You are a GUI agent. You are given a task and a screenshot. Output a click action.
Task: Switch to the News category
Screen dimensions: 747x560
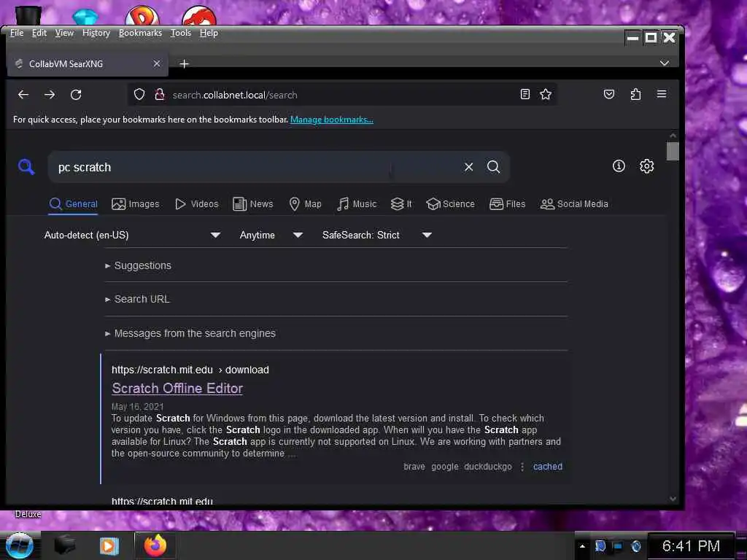pyautogui.click(x=253, y=204)
